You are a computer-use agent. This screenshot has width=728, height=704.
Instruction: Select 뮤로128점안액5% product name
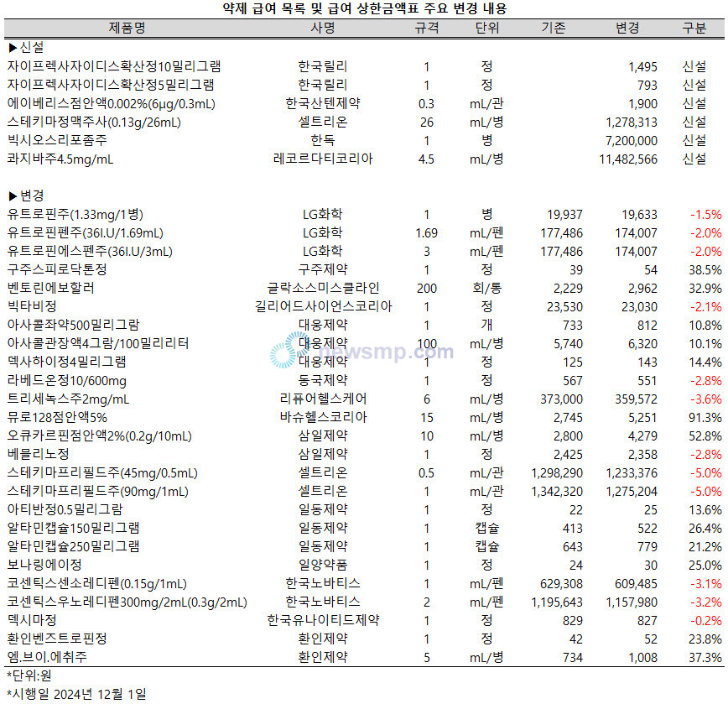tap(57, 418)
